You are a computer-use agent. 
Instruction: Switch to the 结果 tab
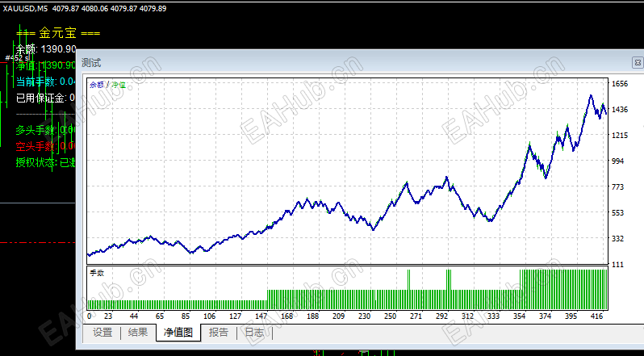(137, 333)
